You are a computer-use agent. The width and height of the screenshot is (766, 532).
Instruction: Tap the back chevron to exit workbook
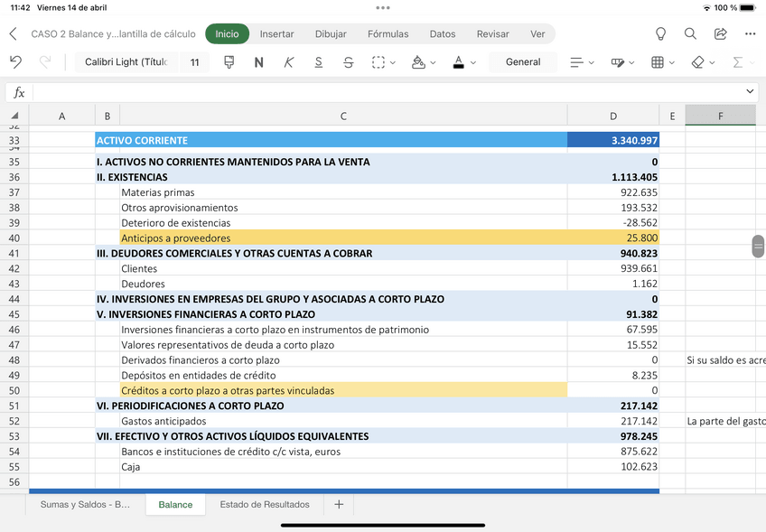coord(13,34)
